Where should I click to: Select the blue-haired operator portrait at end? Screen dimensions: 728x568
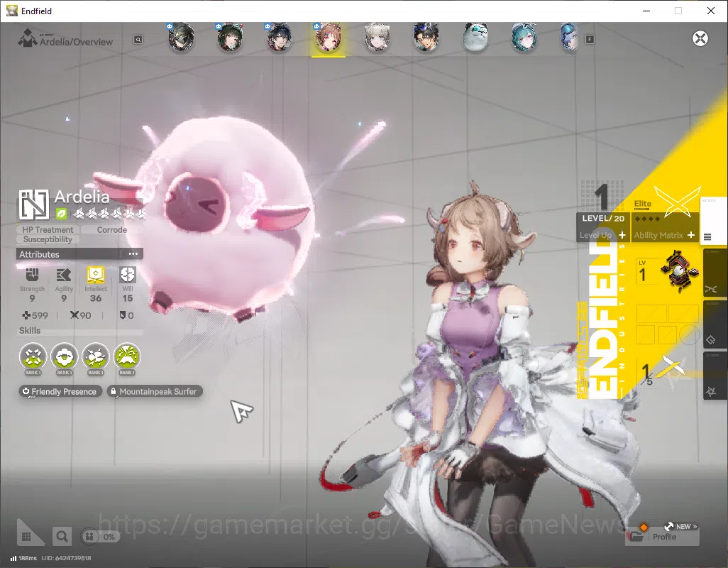click(570, 38)
